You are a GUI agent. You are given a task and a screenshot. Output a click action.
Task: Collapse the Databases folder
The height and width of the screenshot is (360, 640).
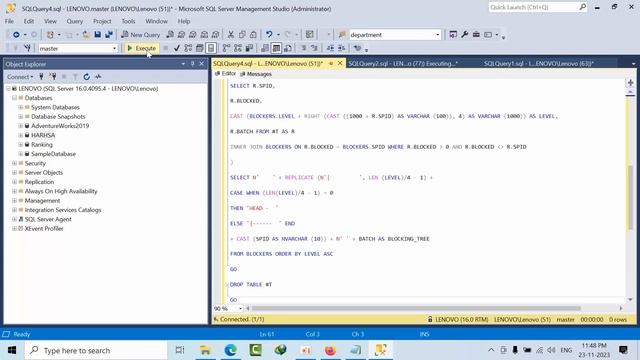pos(15,98)
